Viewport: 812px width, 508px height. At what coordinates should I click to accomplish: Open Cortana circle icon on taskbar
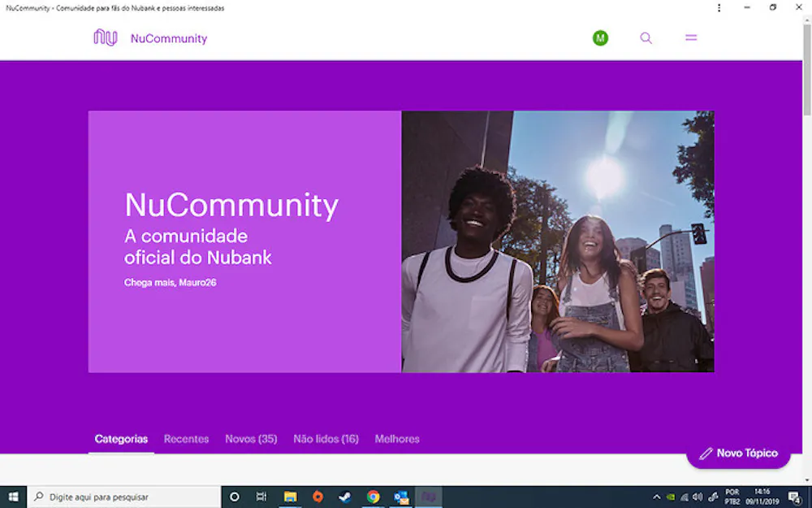click(235, 497)
